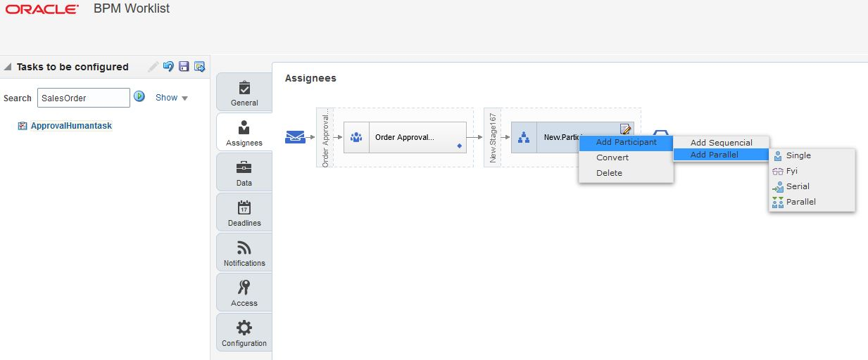Click the envelope start icon in flow
The height and width of the screenshot is (360, 868).
(x=295, y=137)
